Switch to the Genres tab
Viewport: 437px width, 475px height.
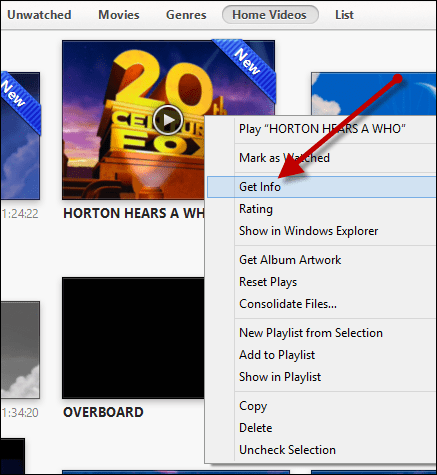pos(186,15)
